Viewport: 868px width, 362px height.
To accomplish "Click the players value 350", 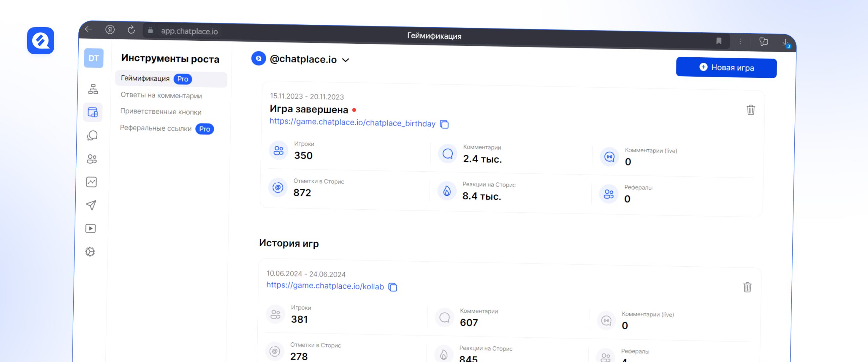I will pyautogui.click(x=303, y=155).
